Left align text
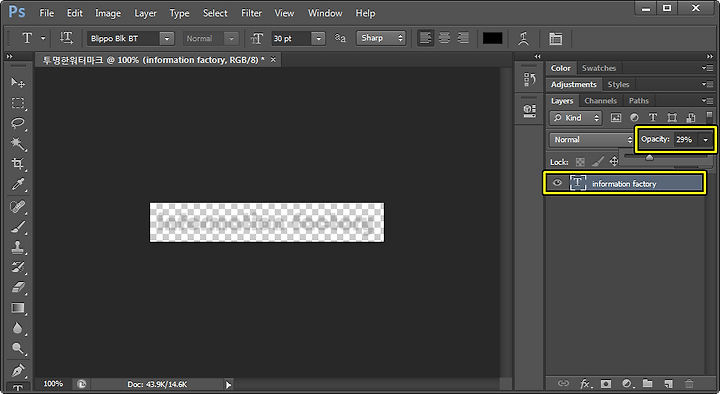Viewport: 720px width, 394px height. click(426, 38)
